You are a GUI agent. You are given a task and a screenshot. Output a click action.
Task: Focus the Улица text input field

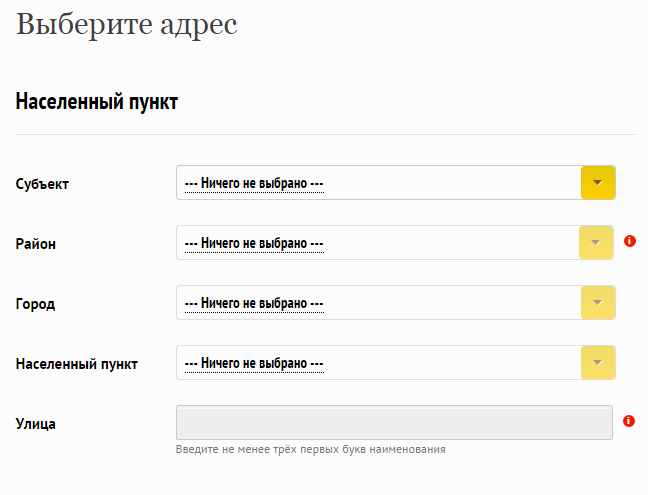coord(394,422)
